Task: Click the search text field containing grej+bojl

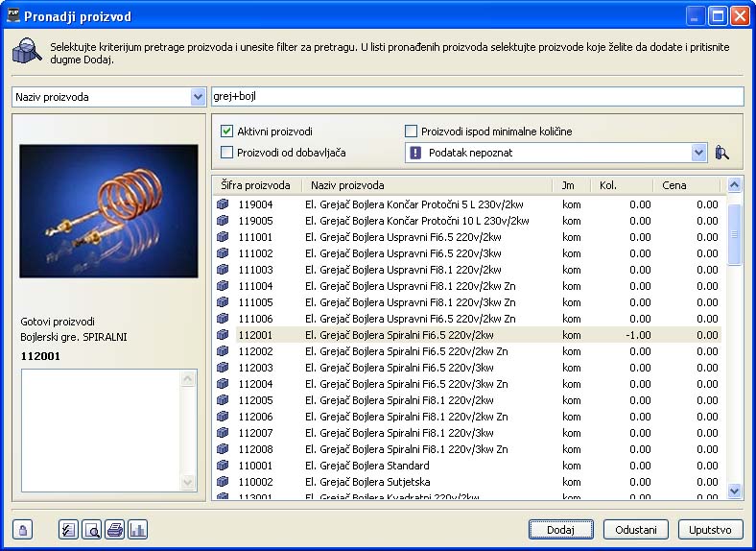Action: pos(476,97)
